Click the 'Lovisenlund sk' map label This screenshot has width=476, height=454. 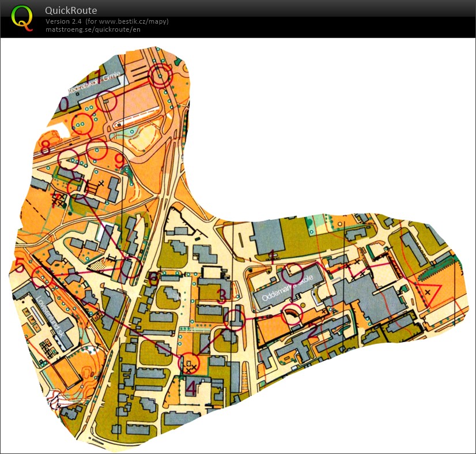(50, 316)
